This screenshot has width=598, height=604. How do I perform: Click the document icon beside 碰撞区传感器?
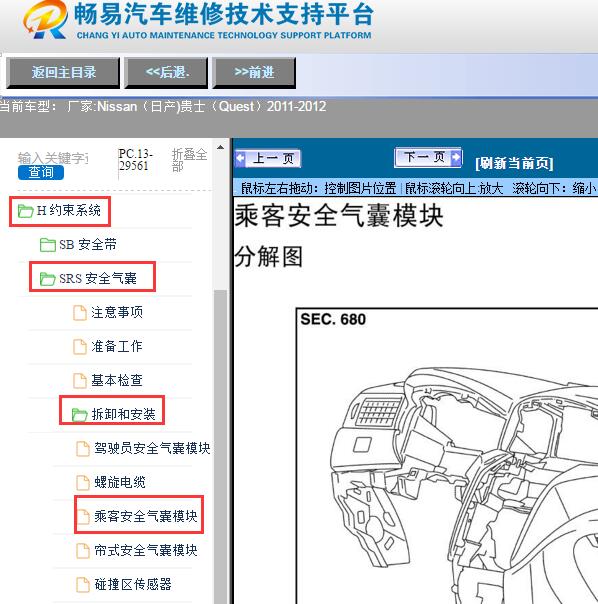[x=83, y=584]
